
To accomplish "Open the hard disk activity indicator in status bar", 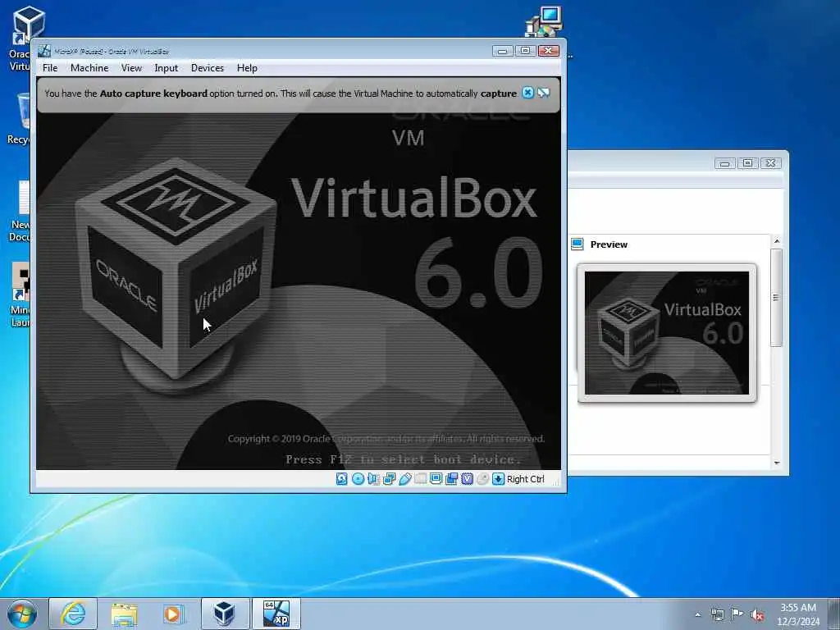I will [x=342, y=479].
